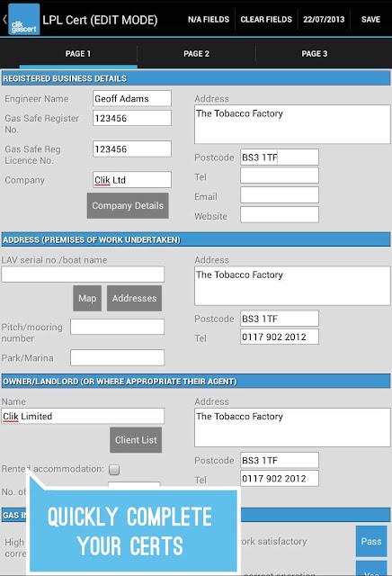Save the LPL certificate
The image size is (392, 576).
(370, 20)
